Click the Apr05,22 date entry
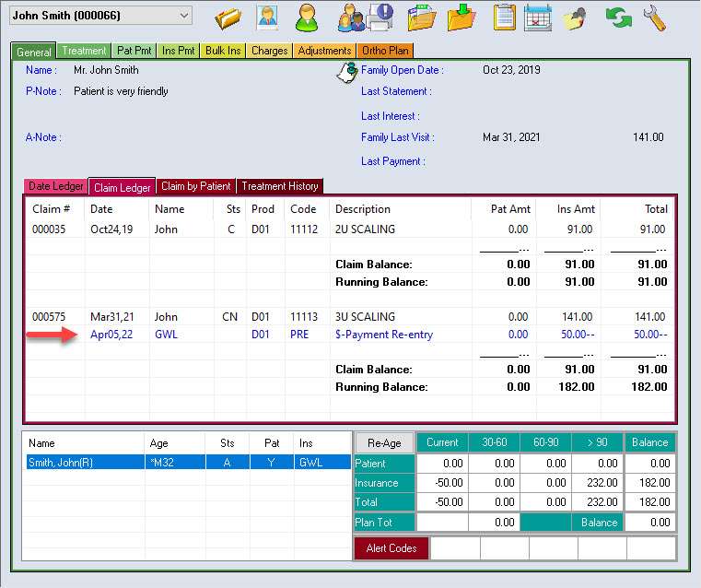 tap(111, 335)
